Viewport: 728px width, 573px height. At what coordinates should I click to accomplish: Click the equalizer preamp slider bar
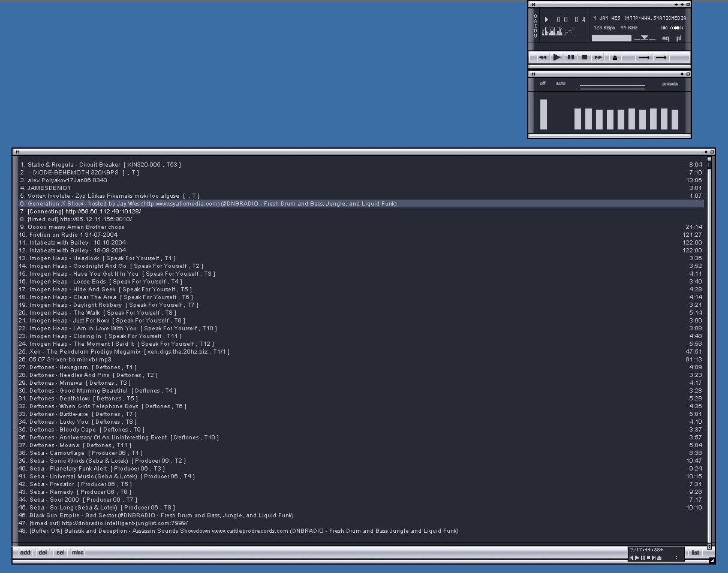point(544,114)
